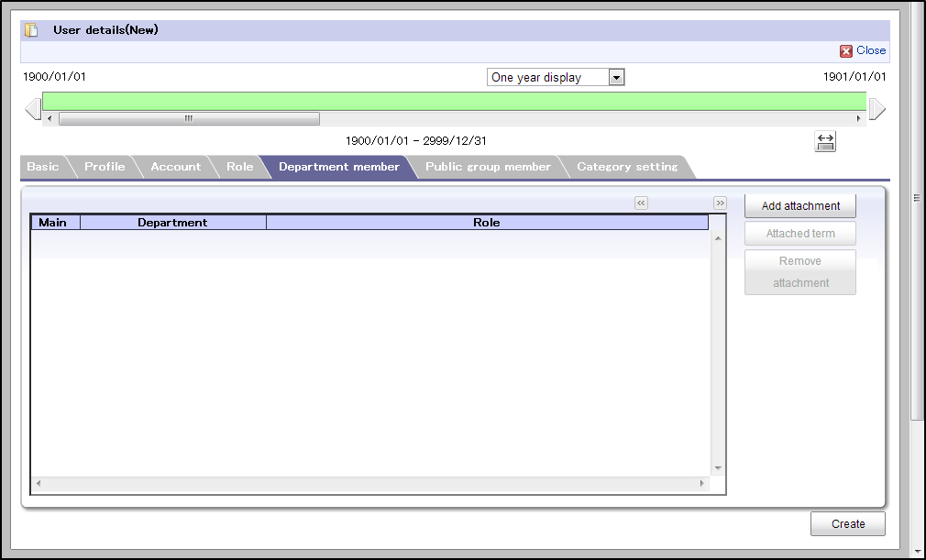Click the table scrollbar up arrow
Screen dimensions: 926x560
pyautogui.click(x=718, y=237)
